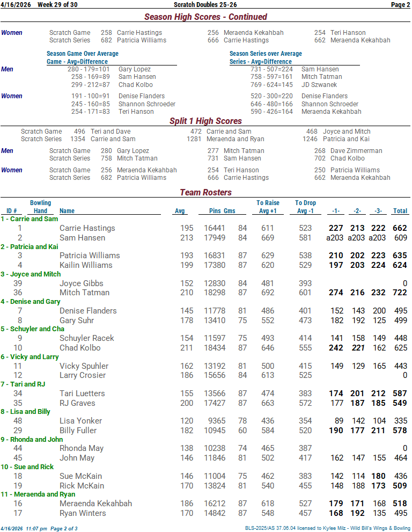Click 'Sue McKain' roster name
The height and width of the screenshot is (532, 412).
(80, 476)
